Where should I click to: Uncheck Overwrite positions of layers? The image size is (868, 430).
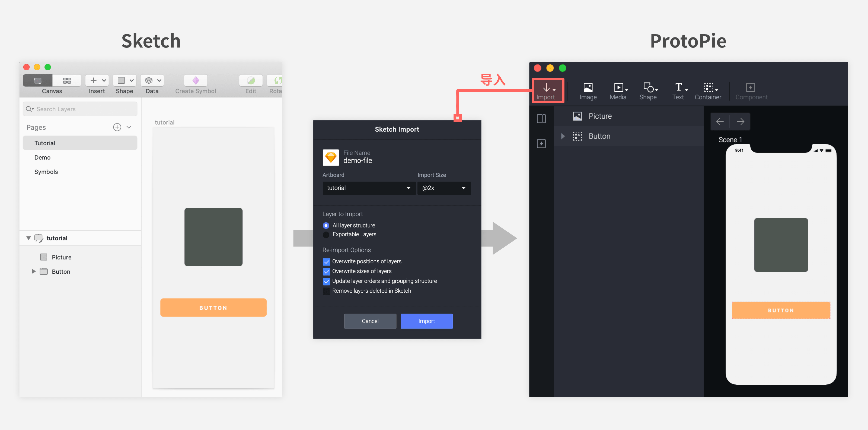[326, 262]
